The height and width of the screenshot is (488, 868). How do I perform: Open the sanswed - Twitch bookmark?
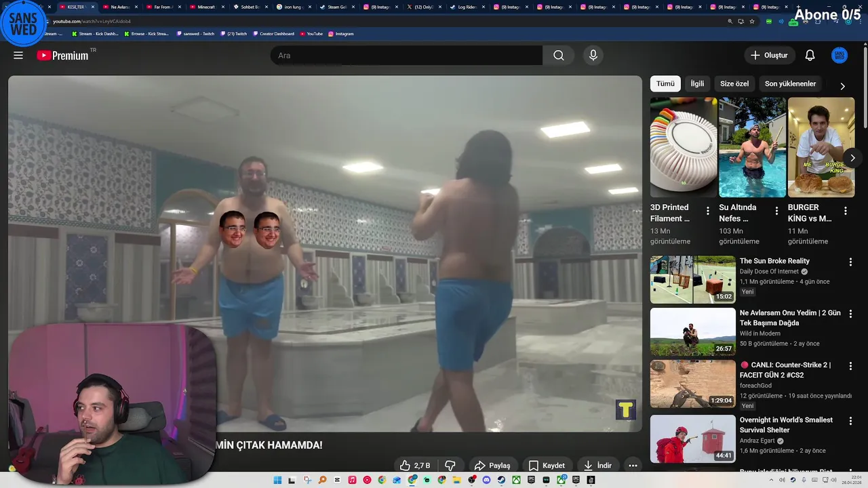pos(195,33)
